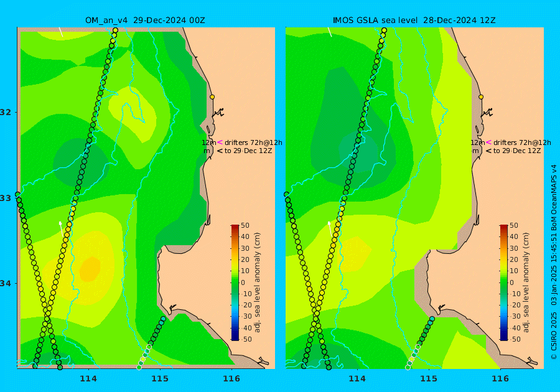This screenshot has height=392, width=560.
Task: Click orange high anomaly core on left map
Action: pyautogui.click(x=89, y=269)
